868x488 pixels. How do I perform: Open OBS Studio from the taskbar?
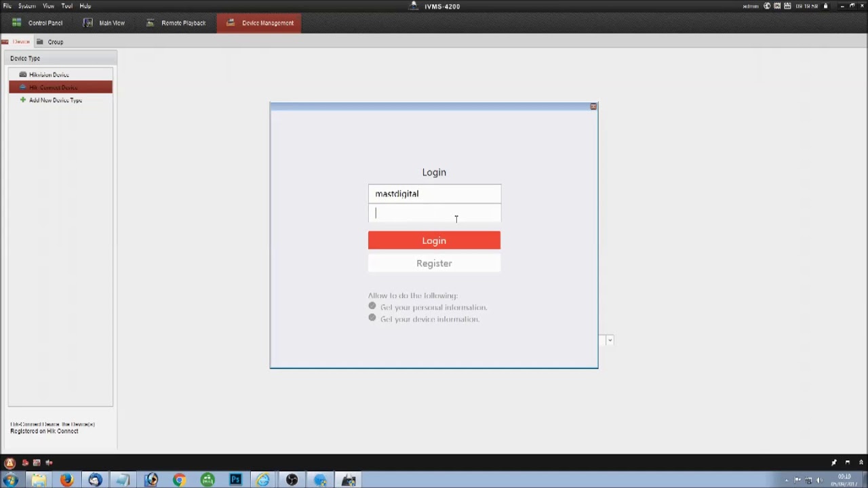point(292,480)
